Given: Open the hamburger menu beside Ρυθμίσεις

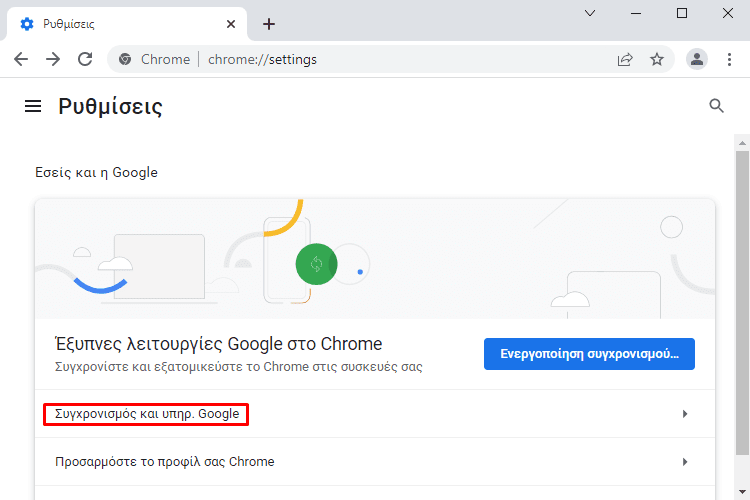Looking at the screenshot, I should [33, 106].
